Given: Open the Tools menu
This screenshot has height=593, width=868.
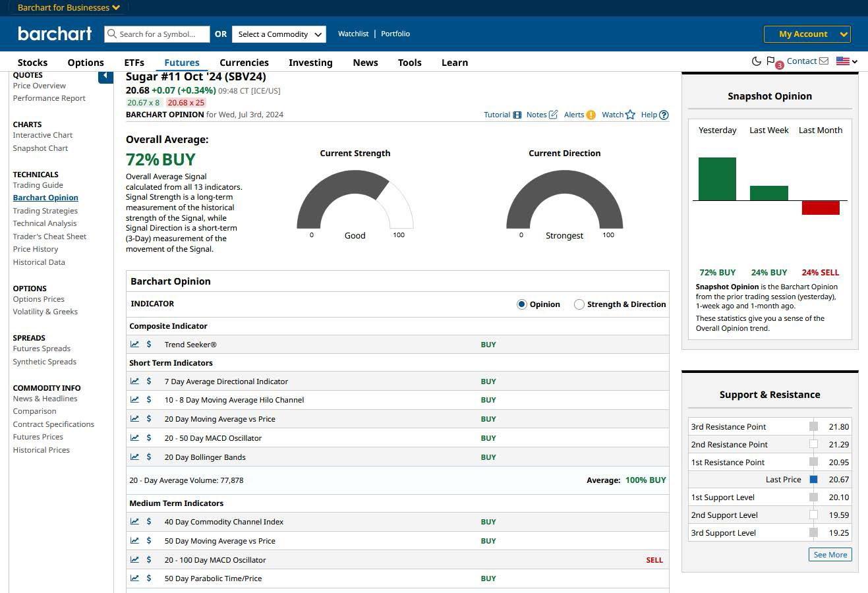Looking at the screenshot, I should (409, 63).
